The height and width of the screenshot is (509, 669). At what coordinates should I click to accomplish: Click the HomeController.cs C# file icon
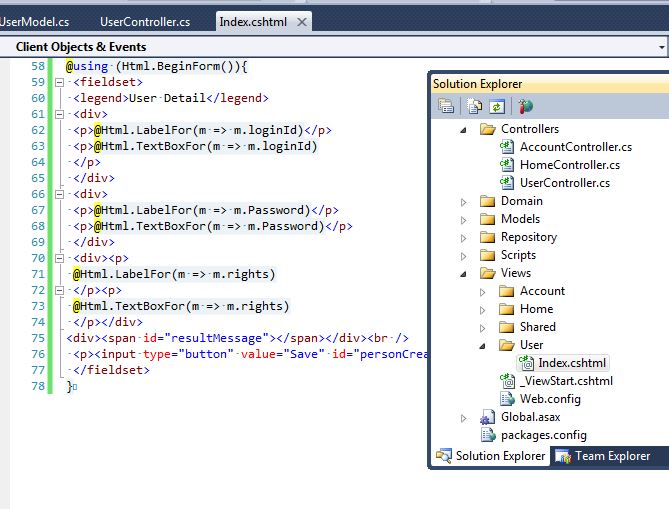pos(506,165)
